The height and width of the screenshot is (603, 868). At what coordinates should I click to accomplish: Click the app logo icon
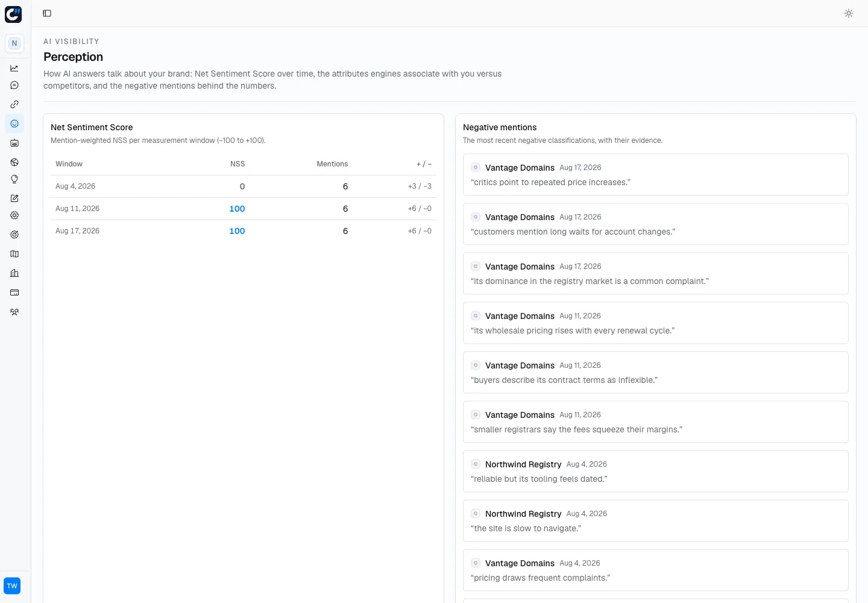click(x=13, y=14)
